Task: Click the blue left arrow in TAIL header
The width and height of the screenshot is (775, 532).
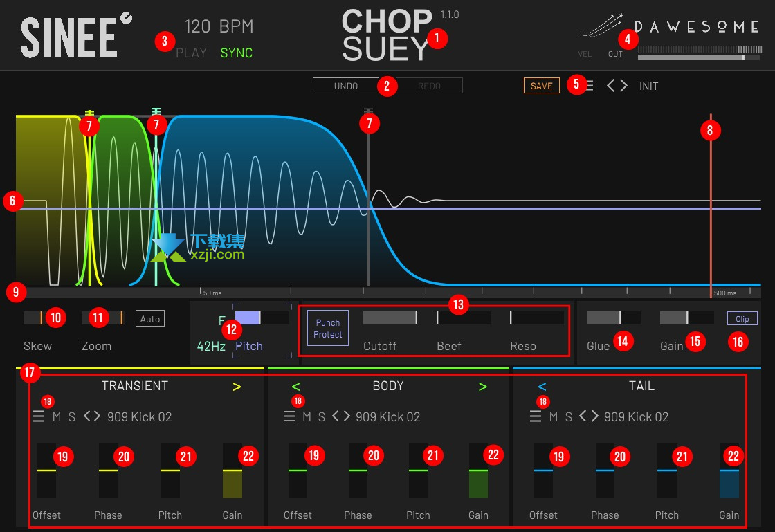Action: tap(542, 387)
